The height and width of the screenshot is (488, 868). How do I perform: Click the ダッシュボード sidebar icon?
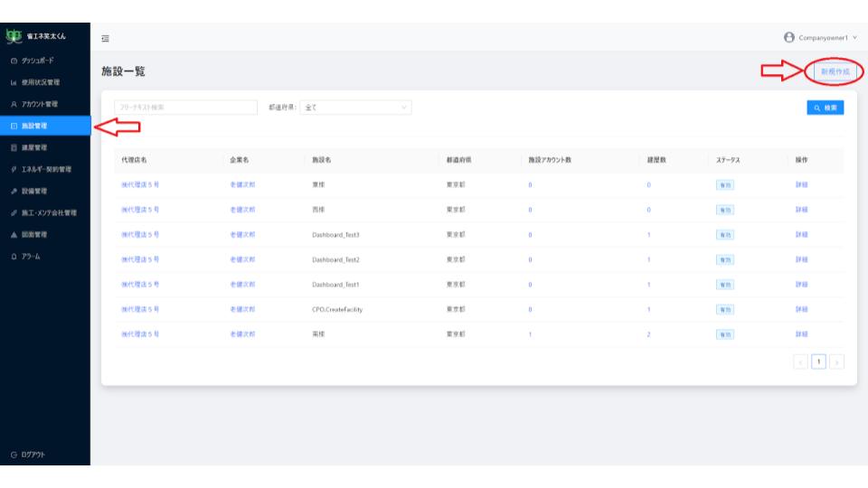click(x=13, y=61)
